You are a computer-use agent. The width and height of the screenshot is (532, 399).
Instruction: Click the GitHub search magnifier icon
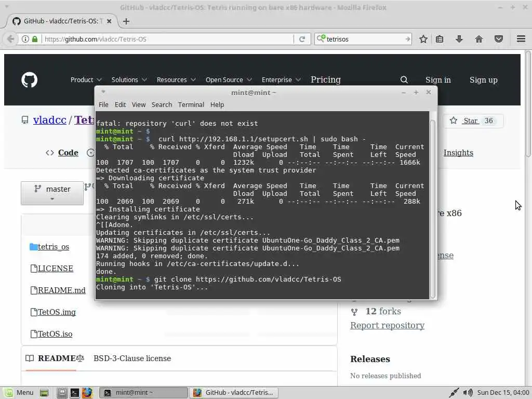point(404,79)
